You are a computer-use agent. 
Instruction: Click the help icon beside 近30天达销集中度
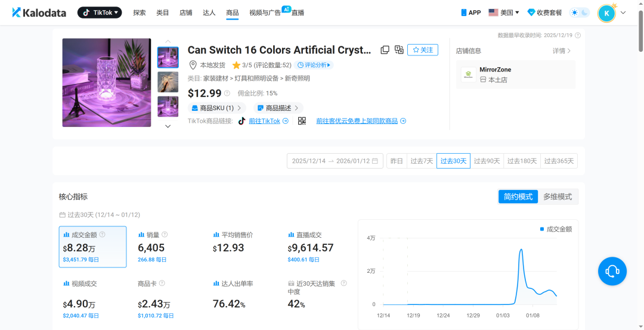[344, 283]
